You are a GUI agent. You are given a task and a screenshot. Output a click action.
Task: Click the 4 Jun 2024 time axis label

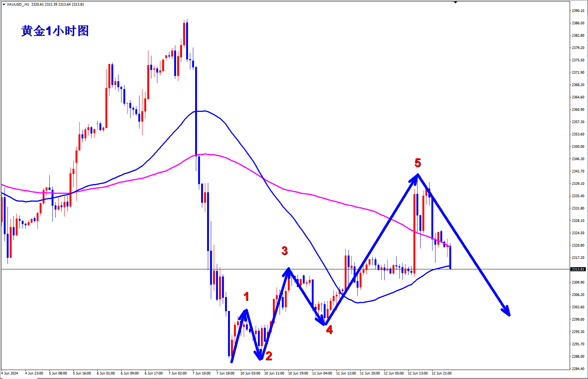coord(10,373)
